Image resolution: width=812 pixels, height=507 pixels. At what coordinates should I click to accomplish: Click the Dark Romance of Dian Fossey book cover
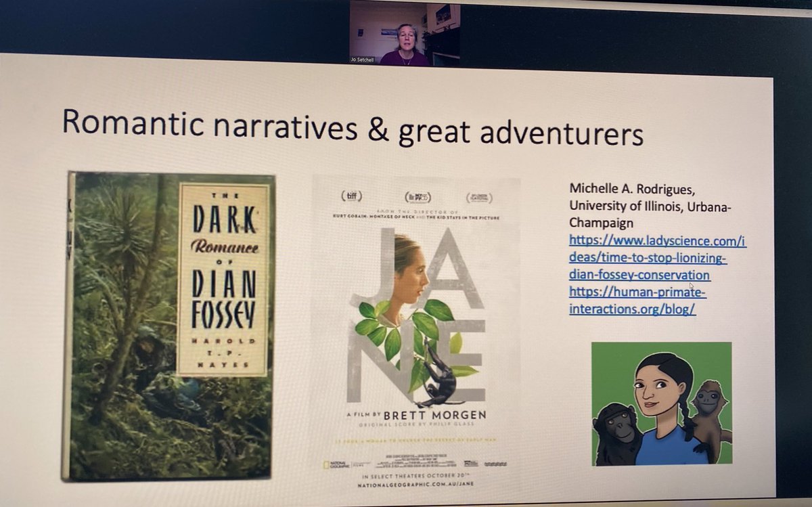pos(168,327)
